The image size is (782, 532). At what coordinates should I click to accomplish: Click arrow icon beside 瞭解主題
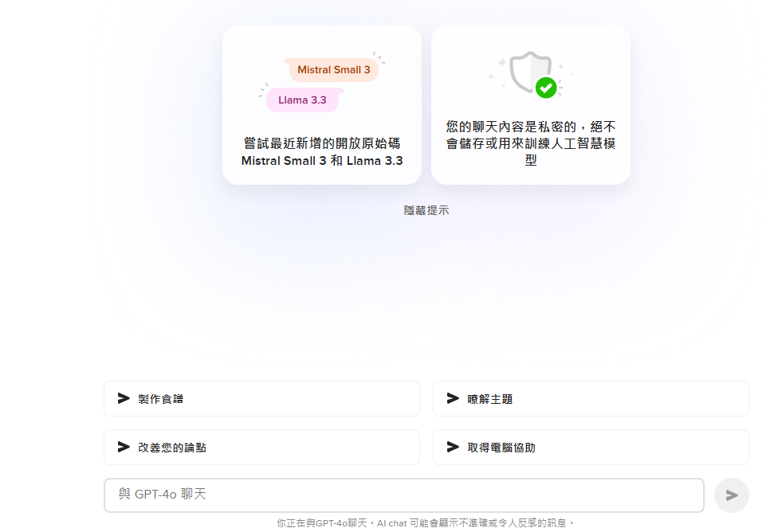click(x=453, y=398)
